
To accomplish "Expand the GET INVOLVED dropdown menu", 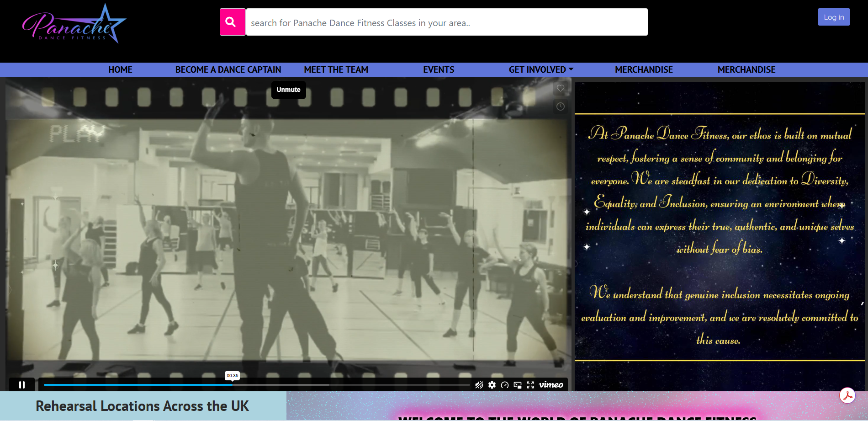I will point(541,69).
